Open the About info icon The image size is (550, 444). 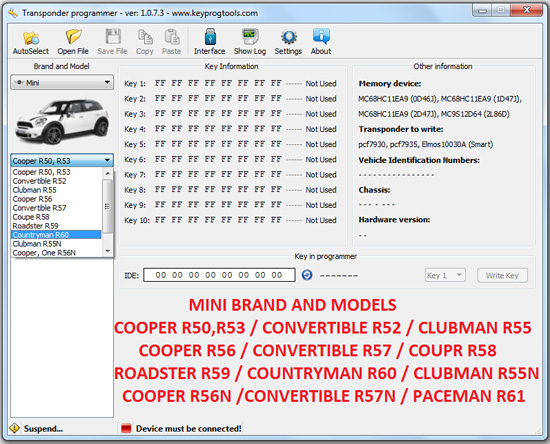pyautogui.click(x=321, y=43)
